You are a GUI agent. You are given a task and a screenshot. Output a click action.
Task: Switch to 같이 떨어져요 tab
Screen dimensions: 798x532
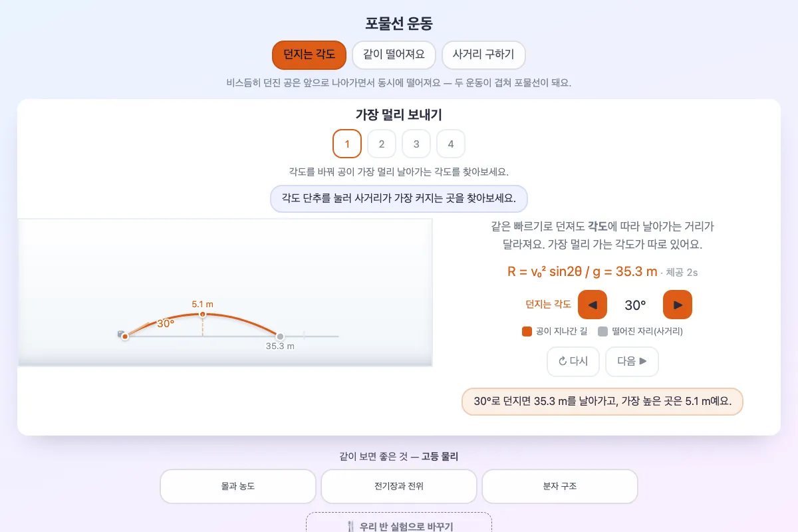coord(394,55)
